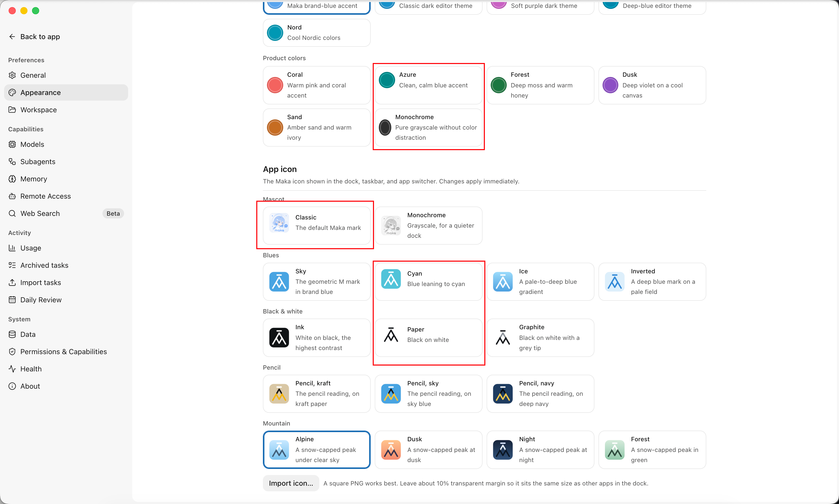Choose the Night mountain icon card
Screen dimensions: 839x504
coord(540,450)
